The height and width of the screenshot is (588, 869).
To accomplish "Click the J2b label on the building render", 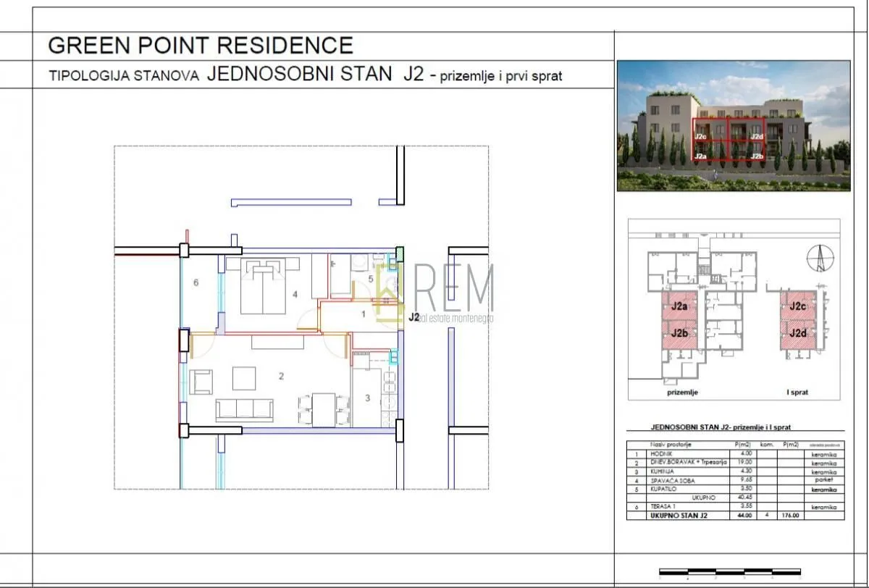I will click(757, 156).
